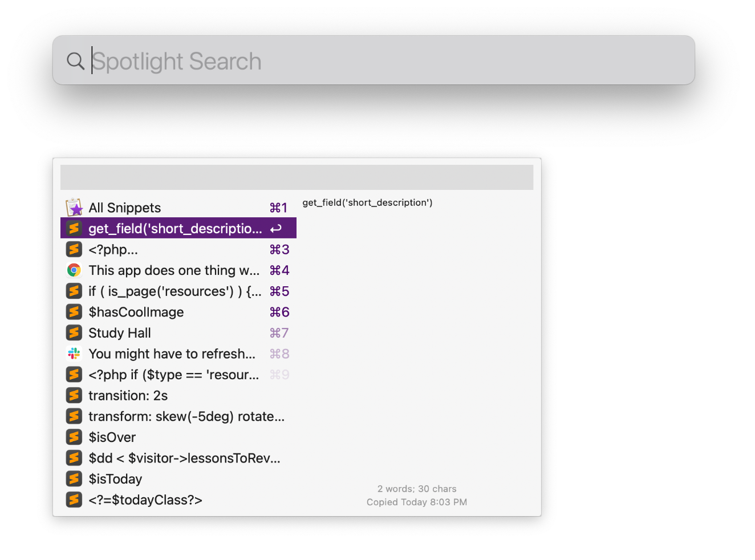Select 'You might have to refresh...' entry
This screenshot has height=560, width=755.
tap(178, 354)
